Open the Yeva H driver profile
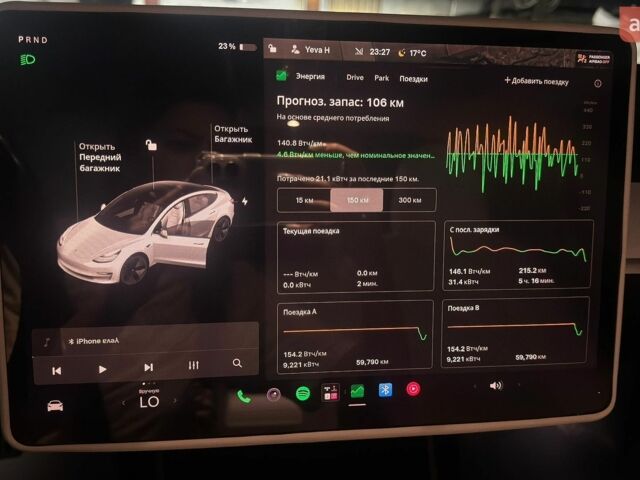The width and height of the screenshot is (640, 480). 311,50
